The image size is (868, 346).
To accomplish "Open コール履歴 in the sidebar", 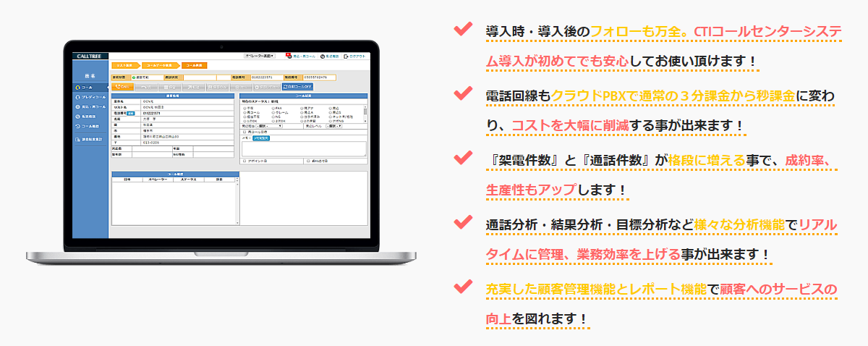I will click(x=90, y=126).
